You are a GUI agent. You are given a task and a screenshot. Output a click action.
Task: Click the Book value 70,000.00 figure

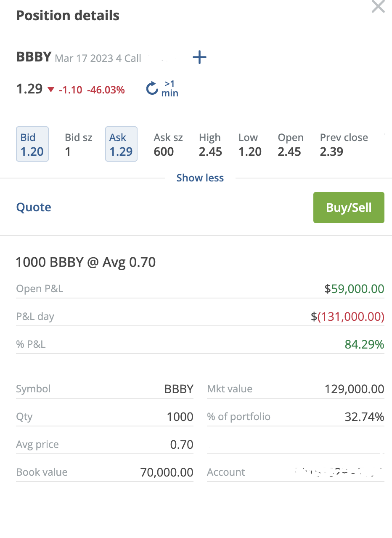pyautogui.click(x=167, y=472)
